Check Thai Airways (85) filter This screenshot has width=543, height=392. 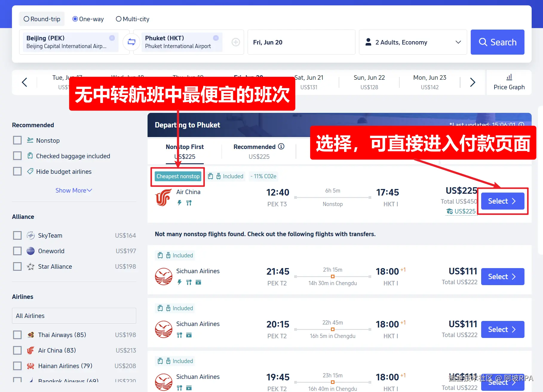tap(17, 335)
